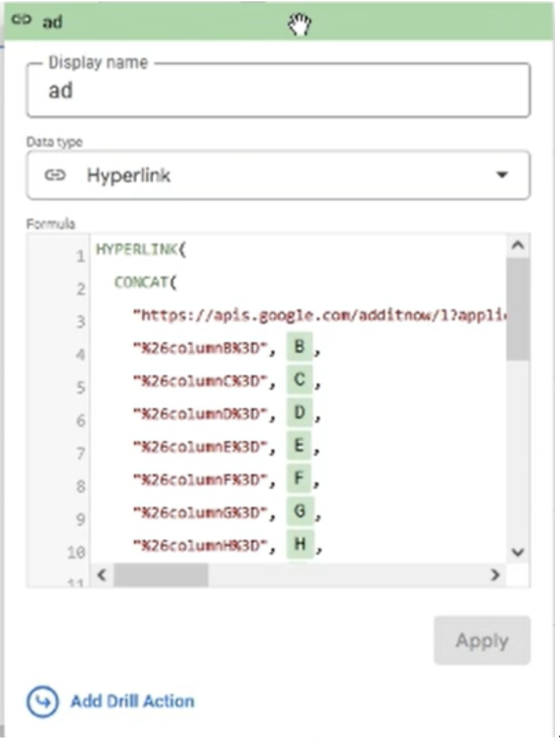Click the formula scroll down arrow
This screenshot has width=560, height=743.
tap(518, 552)
